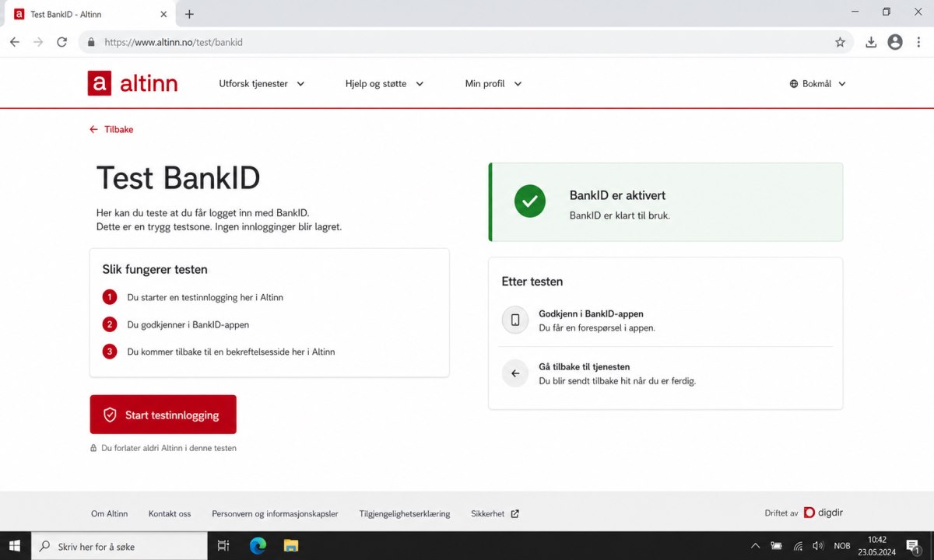The image size is (934, 560).
Task: Click the arrow icon beside Gå tilbake til tjenesten
Action: point(515,373)
